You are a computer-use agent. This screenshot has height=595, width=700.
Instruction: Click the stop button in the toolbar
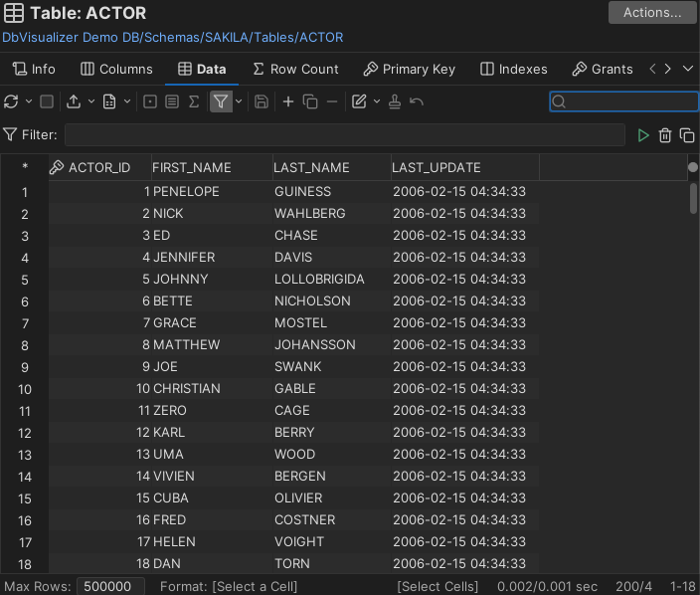tap(47, 101)
